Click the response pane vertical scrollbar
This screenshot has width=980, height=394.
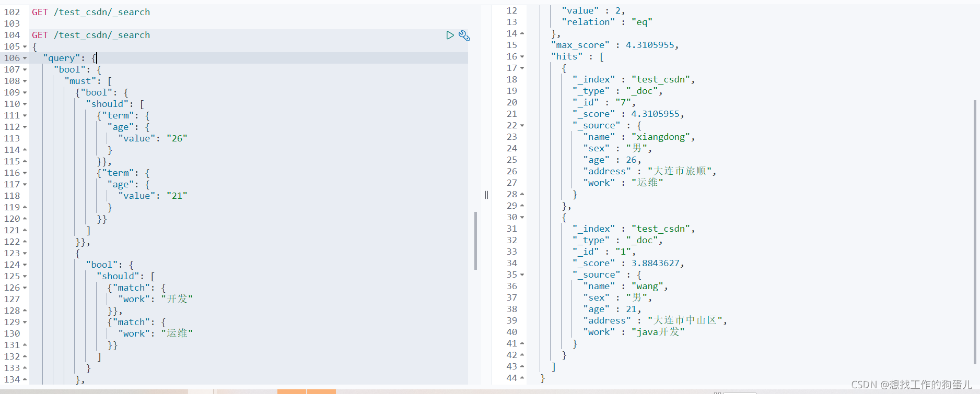(975, 232)
